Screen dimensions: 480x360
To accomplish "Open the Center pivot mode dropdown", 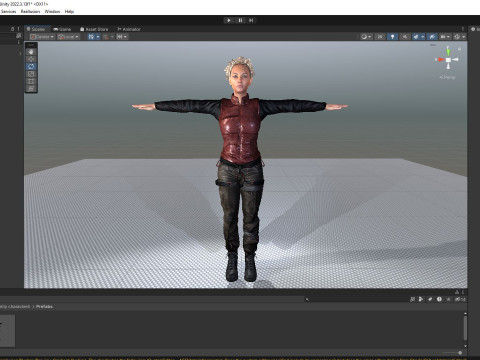I will pos(42,37).
